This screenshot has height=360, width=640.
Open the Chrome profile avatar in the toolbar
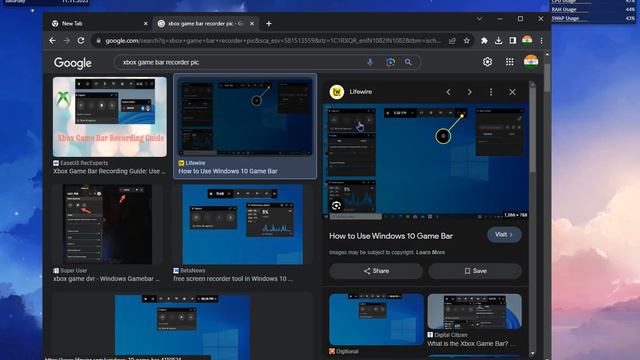[527, 40]
